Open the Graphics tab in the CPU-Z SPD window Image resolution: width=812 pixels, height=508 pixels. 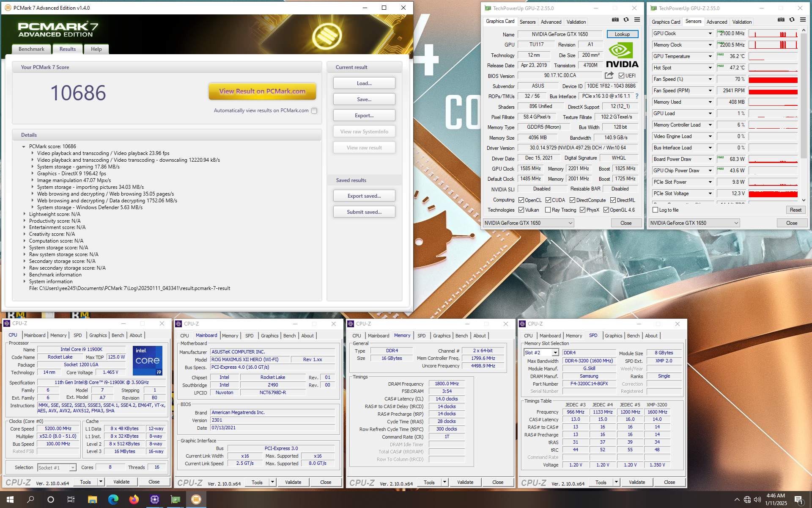coord(613,336)
